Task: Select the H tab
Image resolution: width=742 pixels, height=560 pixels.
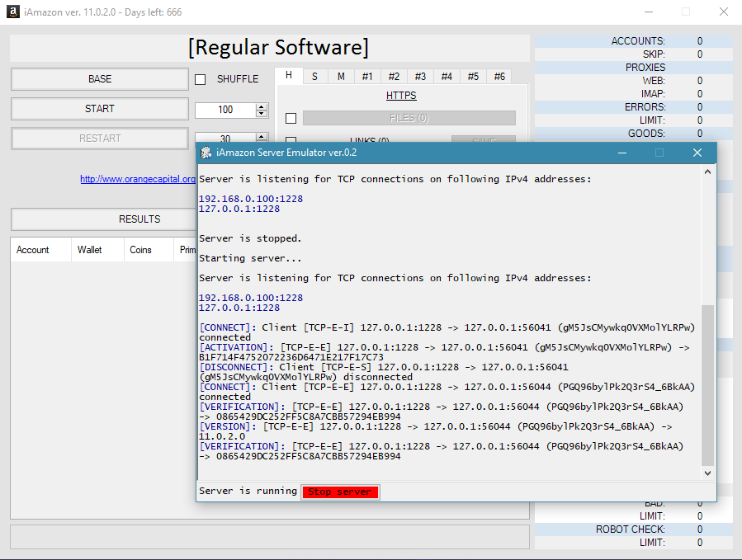Action: pos(289,75)
